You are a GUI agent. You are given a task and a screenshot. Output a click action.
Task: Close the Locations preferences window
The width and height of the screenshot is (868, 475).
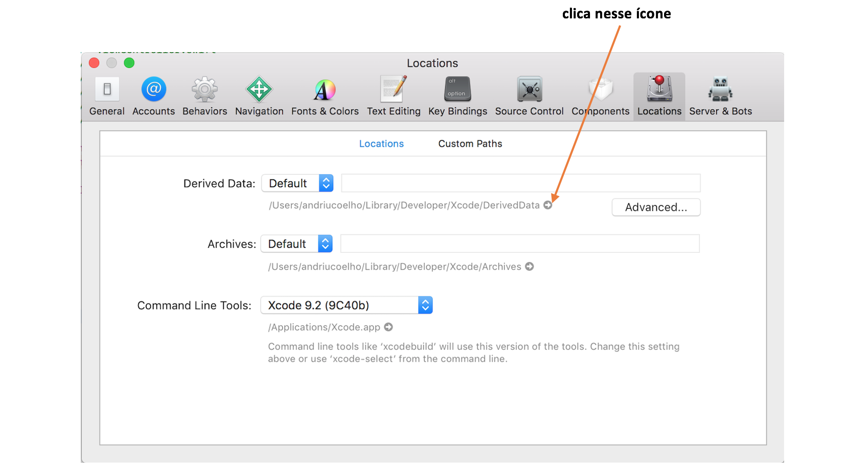point(94,63)
